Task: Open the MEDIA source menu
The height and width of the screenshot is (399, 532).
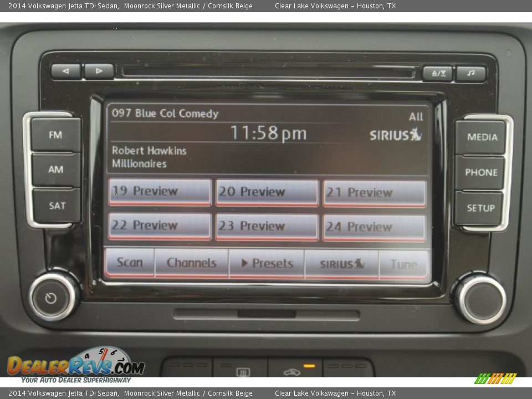Action: [x=481, y=137]
